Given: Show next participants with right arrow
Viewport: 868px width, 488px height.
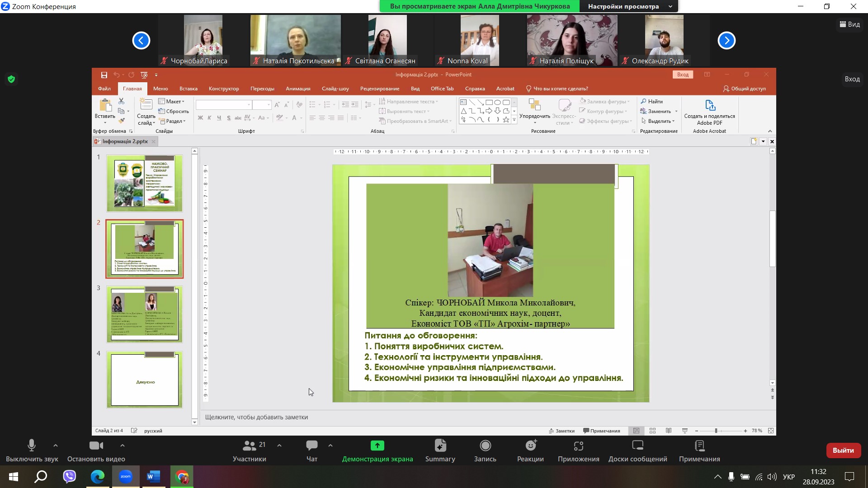Looking at the screenshot, I should click(726, 41).
